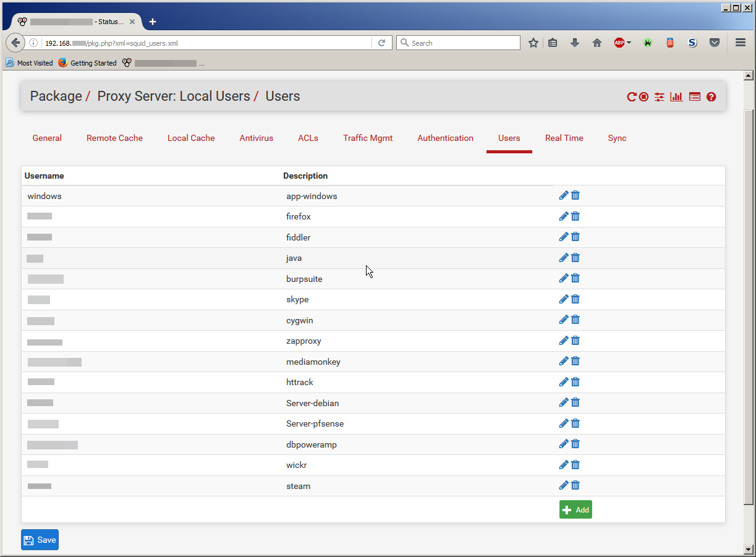The height and width of the screenshot is (557, 756).
Task: Open the log entries icon in header
Action: coord(695,97)
